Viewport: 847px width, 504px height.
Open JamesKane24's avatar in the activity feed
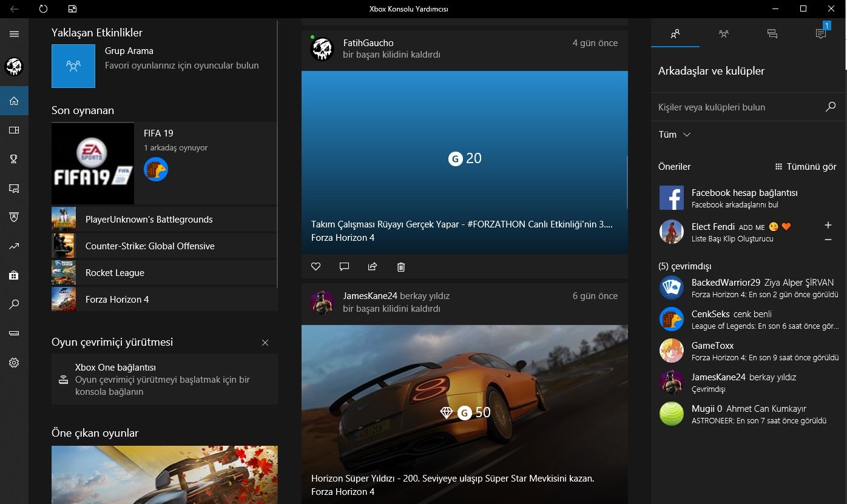(x=322, y=302)
